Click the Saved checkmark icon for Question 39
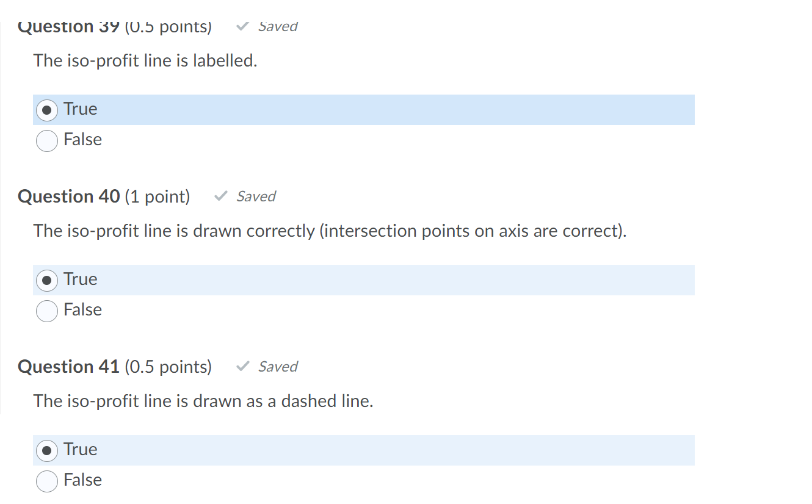The image size is (812, 504). click(x=242, y=26)
